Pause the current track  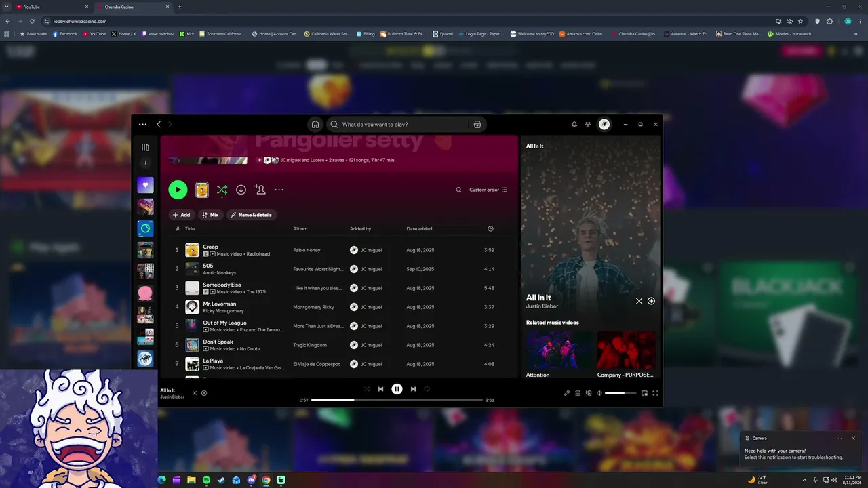coord(397,389)
